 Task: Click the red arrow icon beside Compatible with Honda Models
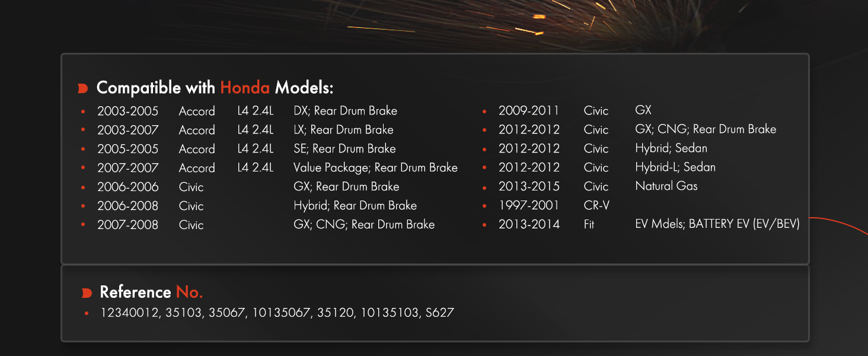coord(82,88)
